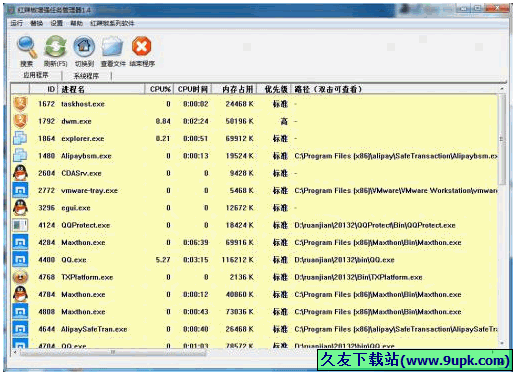The width and height of the screenshot is (516, 374).
Task: Click the icon next to QQProtect.exe
Action: click(20, 225)
